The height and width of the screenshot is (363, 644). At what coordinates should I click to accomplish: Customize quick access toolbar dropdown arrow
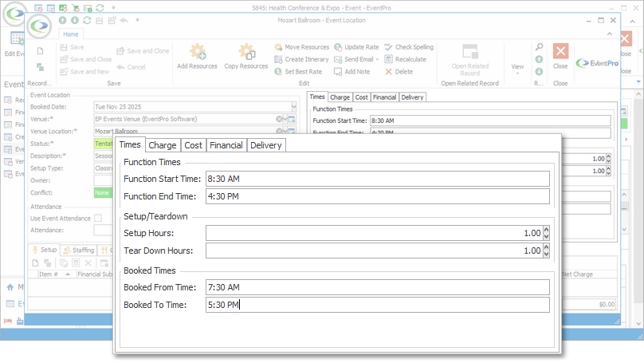(137, 20)
